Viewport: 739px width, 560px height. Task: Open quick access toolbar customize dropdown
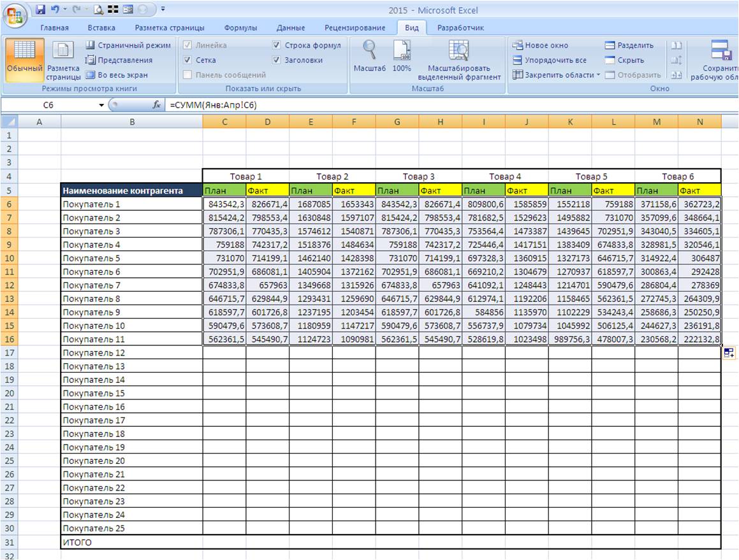coord(163,10)
